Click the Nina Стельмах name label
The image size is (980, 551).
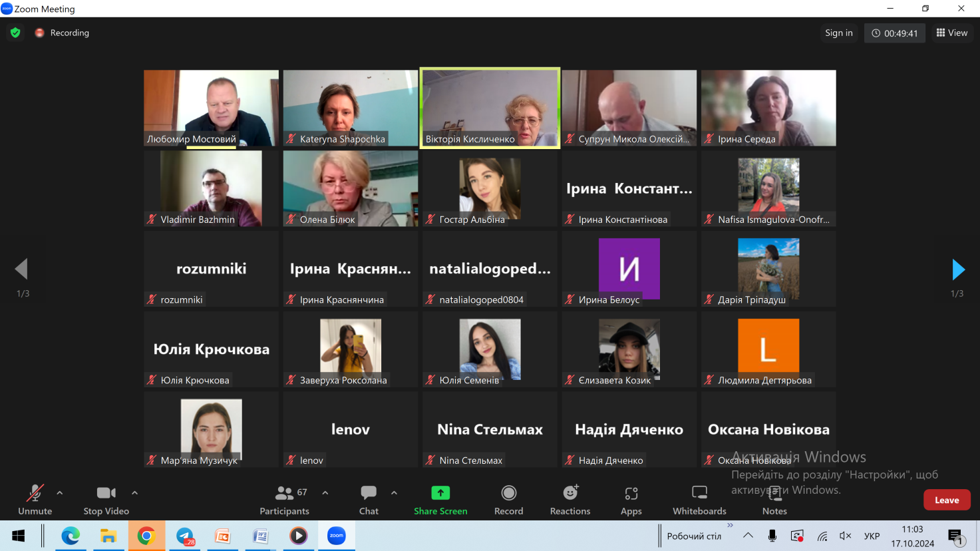coord(471,460)
